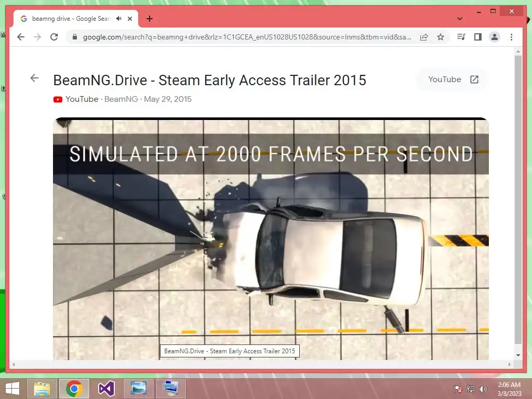The width and height of the screenshot is (532, 399).
Task: Mute the tab via speaker icon
Action: click(119, 19)
